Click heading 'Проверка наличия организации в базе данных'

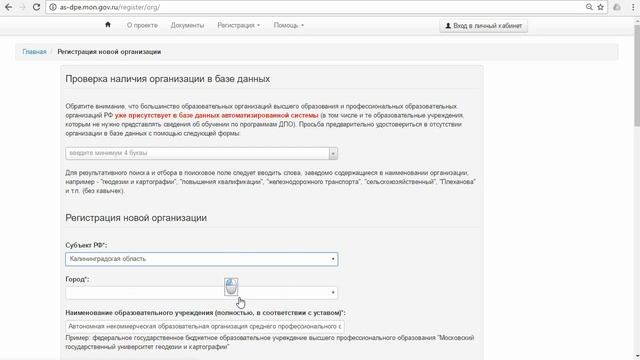coord(168,79)
